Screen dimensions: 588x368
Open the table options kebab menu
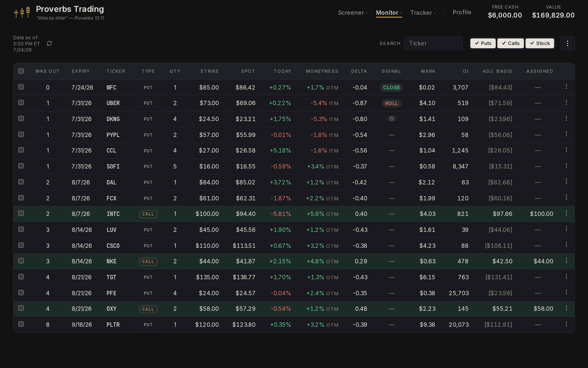[567, 43]
